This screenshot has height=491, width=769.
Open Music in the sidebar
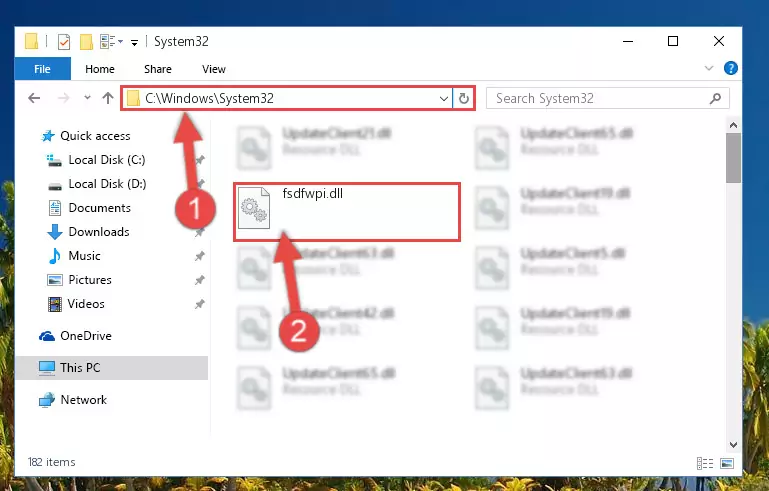click(x=84, y=256)
